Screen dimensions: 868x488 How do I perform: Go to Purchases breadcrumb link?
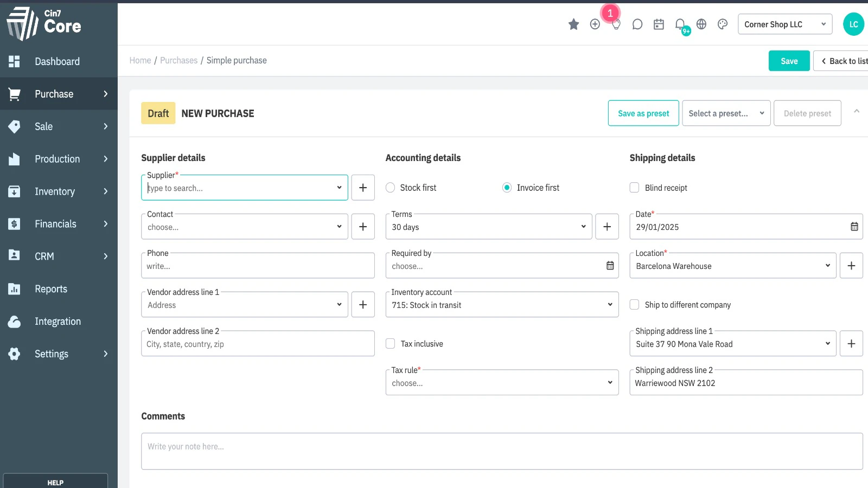coord(178,60)
